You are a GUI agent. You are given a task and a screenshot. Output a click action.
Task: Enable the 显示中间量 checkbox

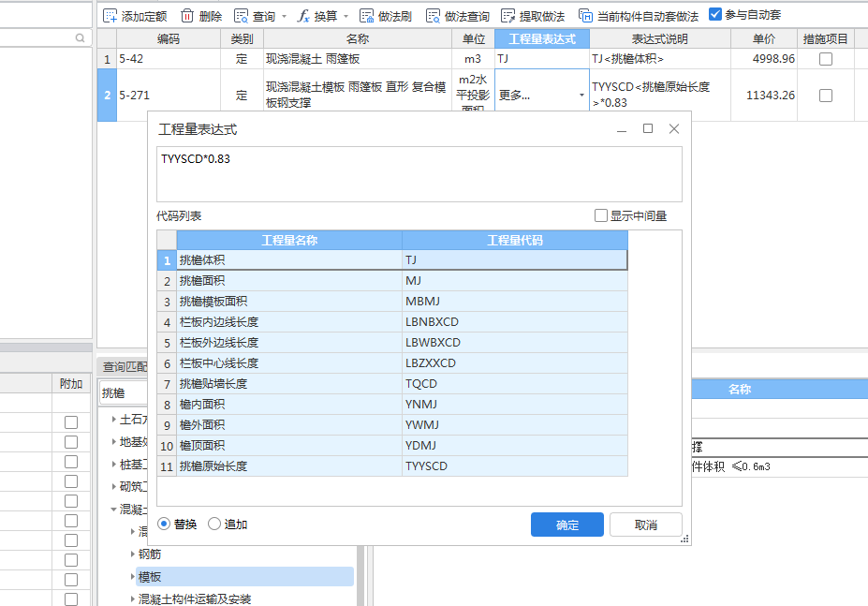pos(600,215)
